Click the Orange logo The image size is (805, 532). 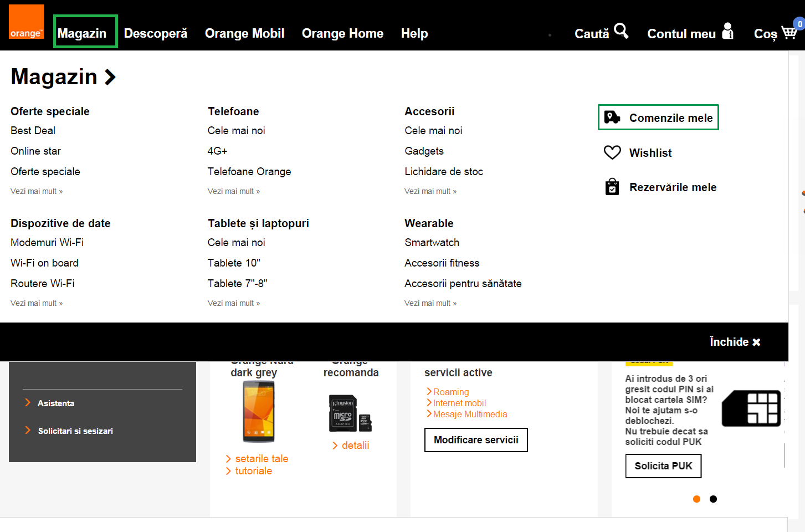26,22
